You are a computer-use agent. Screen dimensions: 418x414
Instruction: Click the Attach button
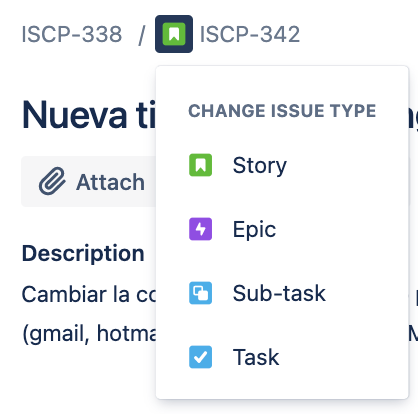tap(89, 182)
